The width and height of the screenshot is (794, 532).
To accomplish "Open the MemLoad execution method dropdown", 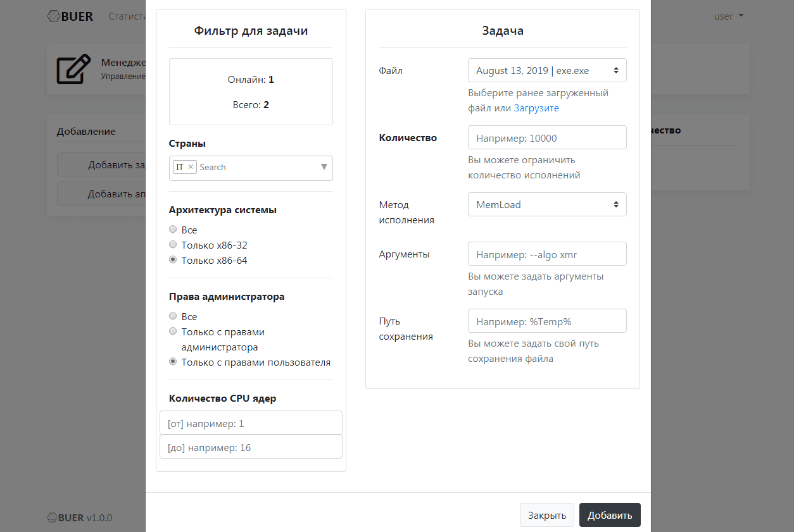I will coord(547,204).
